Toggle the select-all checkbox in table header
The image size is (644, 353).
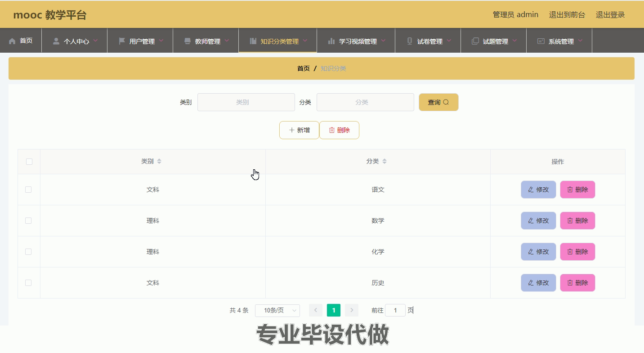(x=29, y=162)
